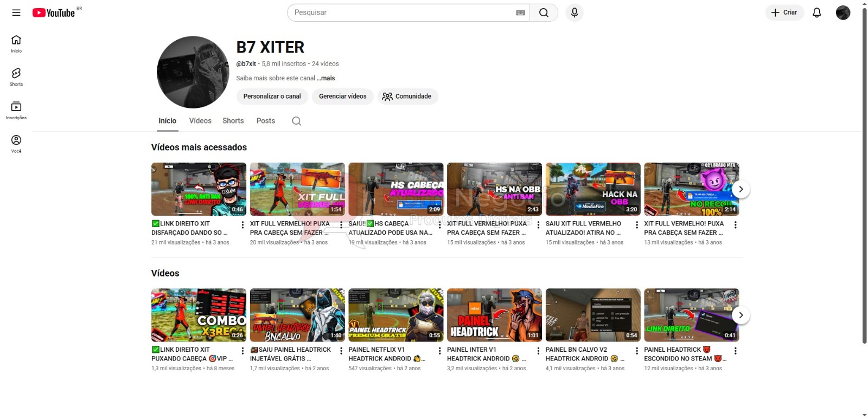The width and height of the screenshot is (868, 419).
Task: Play PAINEL HEADTRICK BNCALVO thumbnail 1:40
Action: point(297,315)
